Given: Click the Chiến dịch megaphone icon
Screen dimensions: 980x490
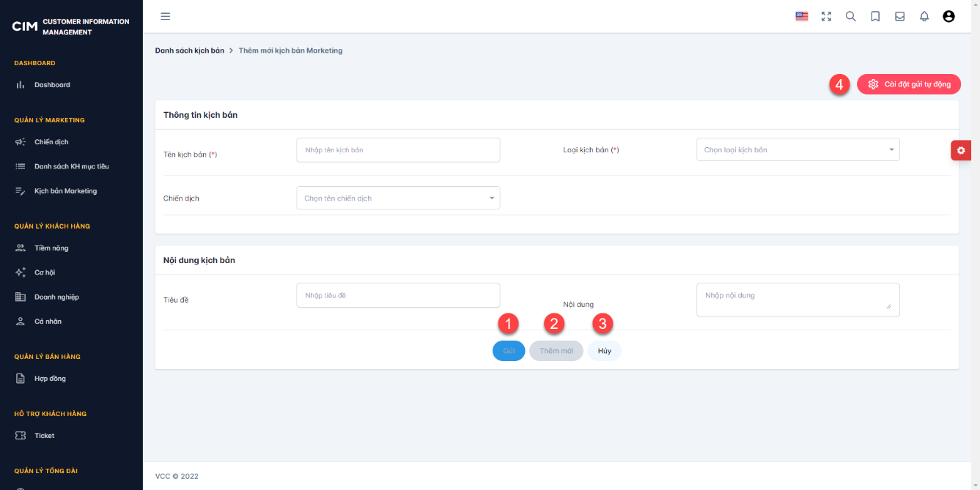Looking at the screenshot, I should pyautogui.click(x=21, y=142).
